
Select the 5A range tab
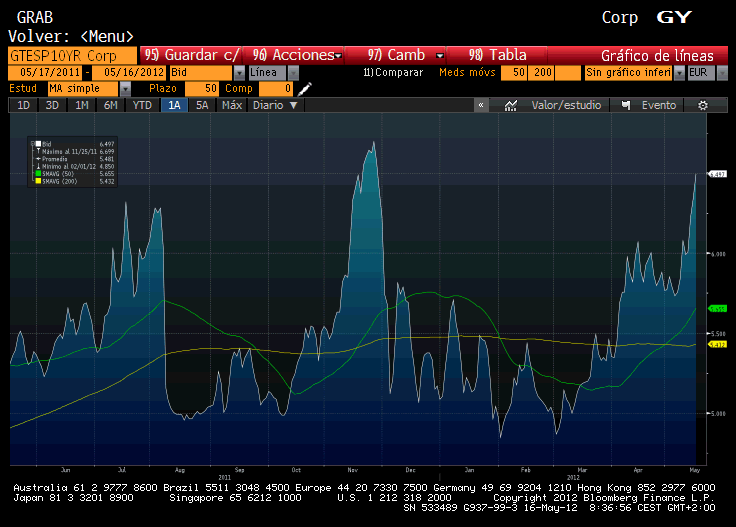202,105
